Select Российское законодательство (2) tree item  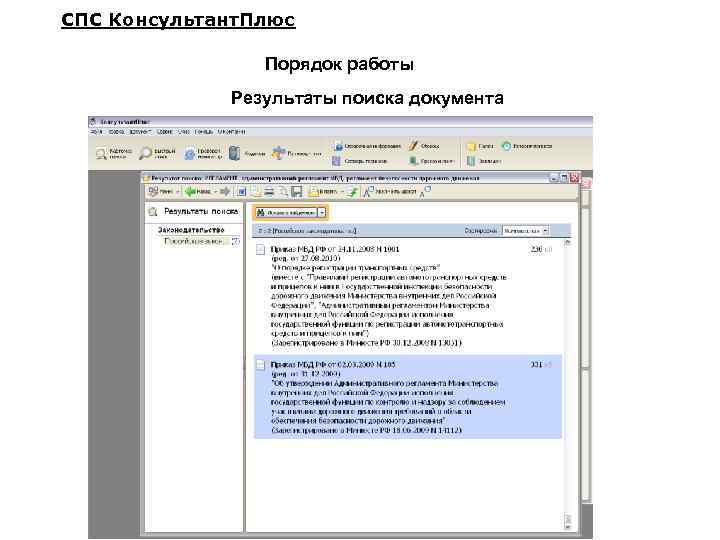pos(202,241)
